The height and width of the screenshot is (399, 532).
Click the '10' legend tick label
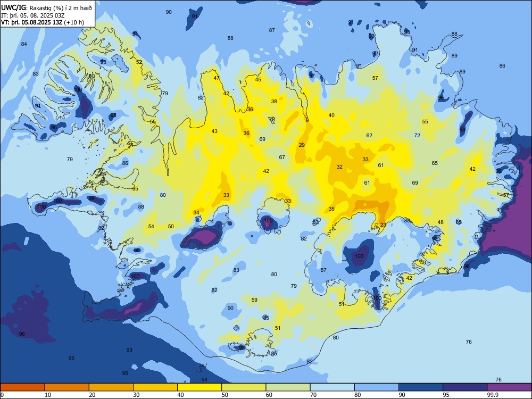[x=48, y=395]
